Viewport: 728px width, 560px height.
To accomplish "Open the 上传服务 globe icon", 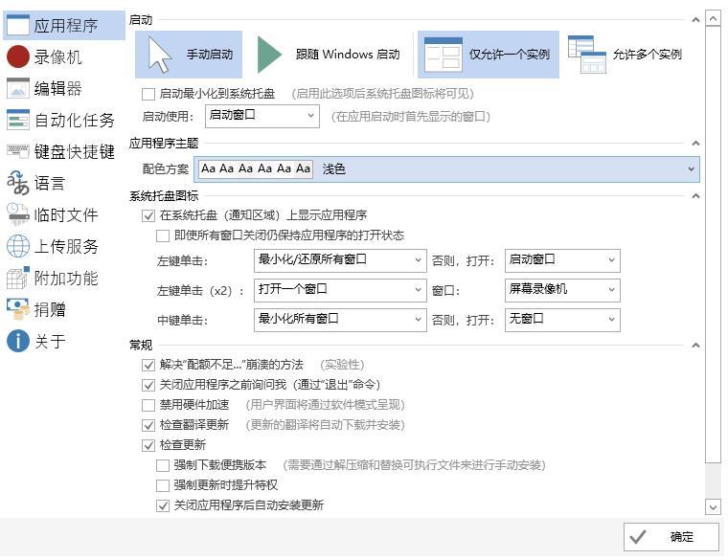I will [x=18, y=246].
